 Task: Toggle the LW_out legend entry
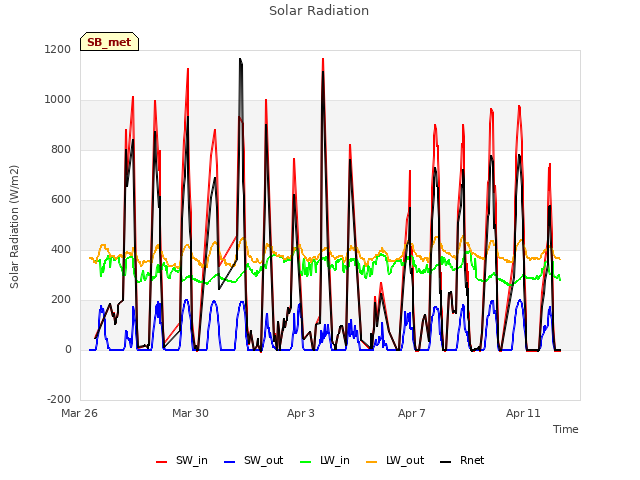coord(395,461)
